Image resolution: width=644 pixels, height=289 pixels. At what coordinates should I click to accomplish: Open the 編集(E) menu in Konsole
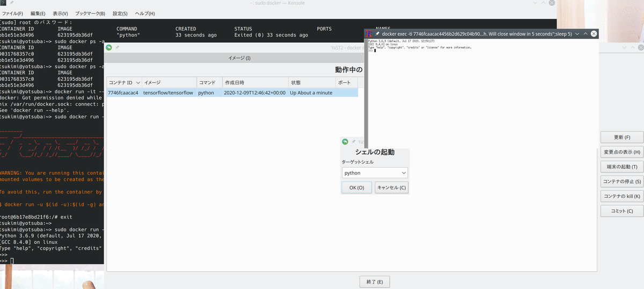38,13
